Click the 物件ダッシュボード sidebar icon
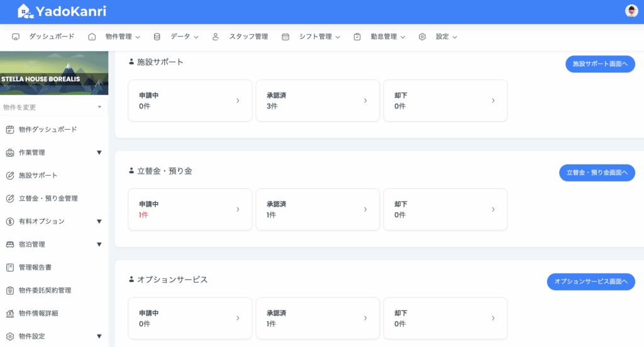Viewport: 644px width, 347px height. pyautogui.click(x=9, y=130)
